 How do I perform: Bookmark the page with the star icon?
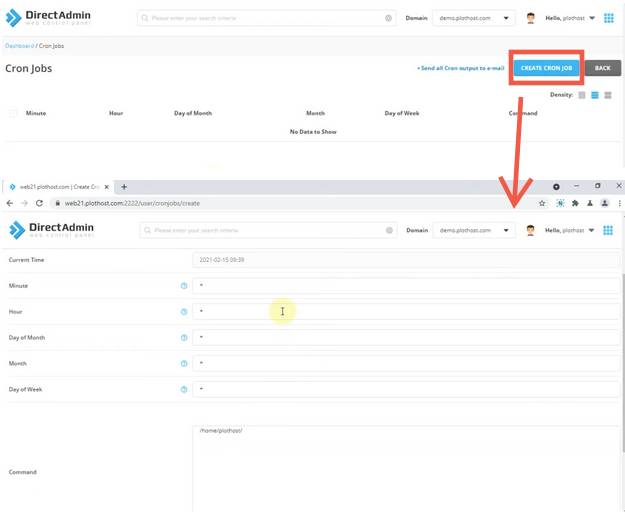542,203
